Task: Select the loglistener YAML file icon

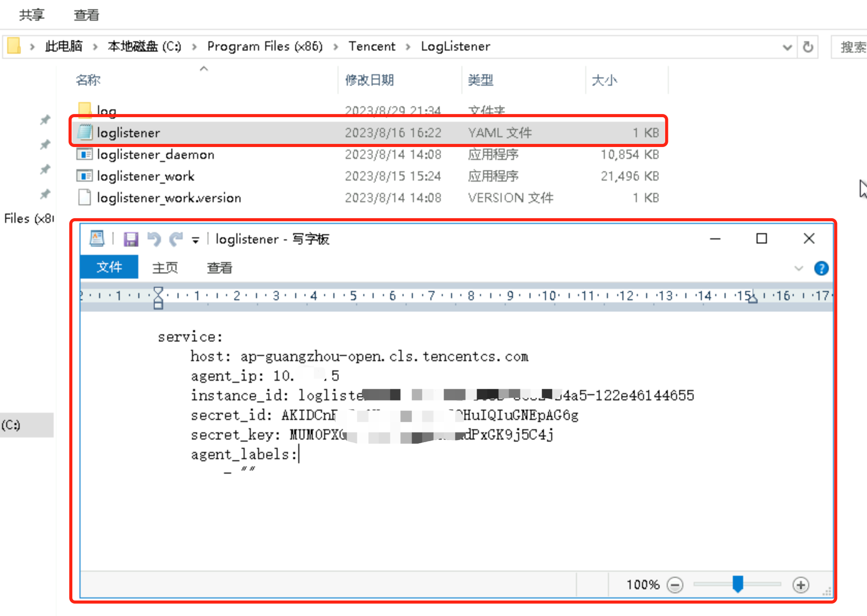Action: [85, 132]
